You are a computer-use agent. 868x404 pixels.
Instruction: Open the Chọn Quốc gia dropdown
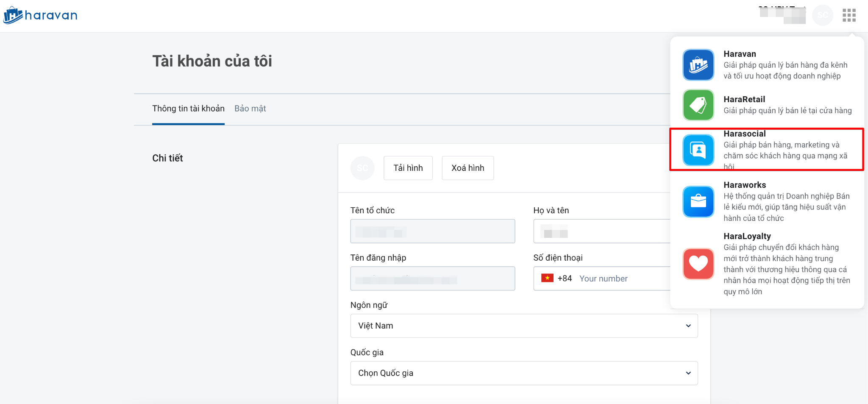point(524,373)
